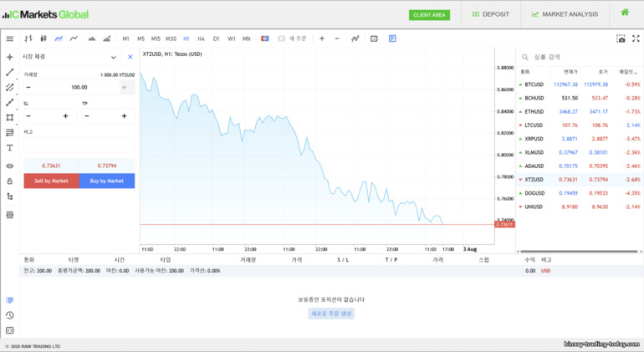Close the order form with X
644x352 pixels.
point(130,57)
